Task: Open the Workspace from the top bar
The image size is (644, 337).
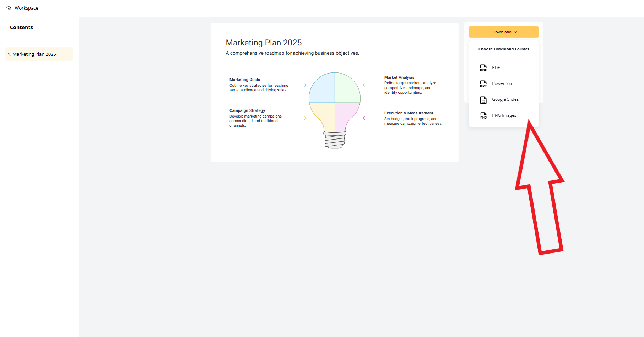Action: pyautogui.click(x=26, y=7)
